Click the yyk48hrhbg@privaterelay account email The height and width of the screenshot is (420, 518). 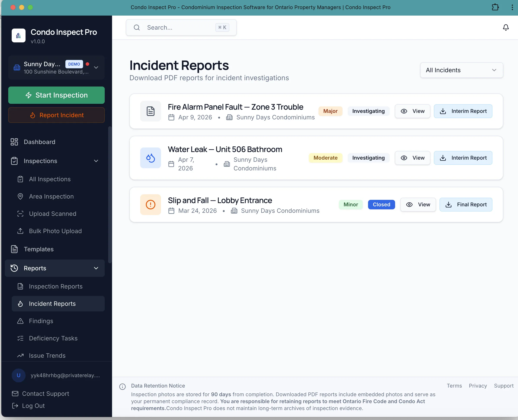[x=65, y=375]
